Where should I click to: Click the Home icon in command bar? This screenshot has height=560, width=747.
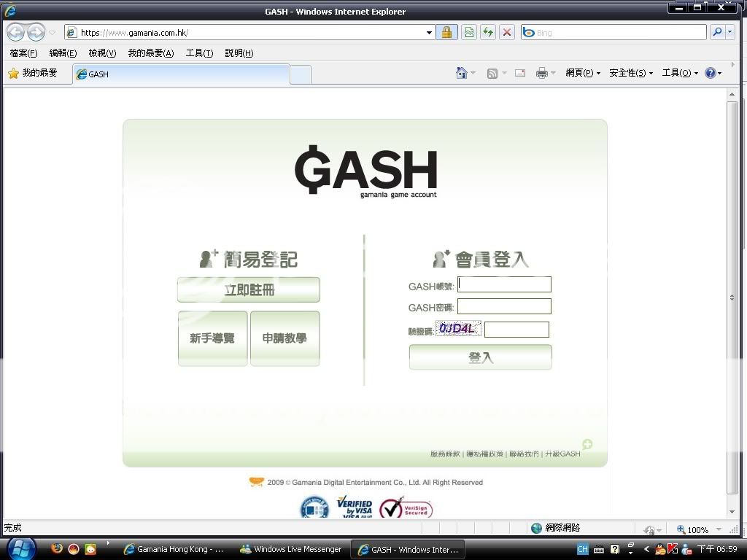click(461, 73)
